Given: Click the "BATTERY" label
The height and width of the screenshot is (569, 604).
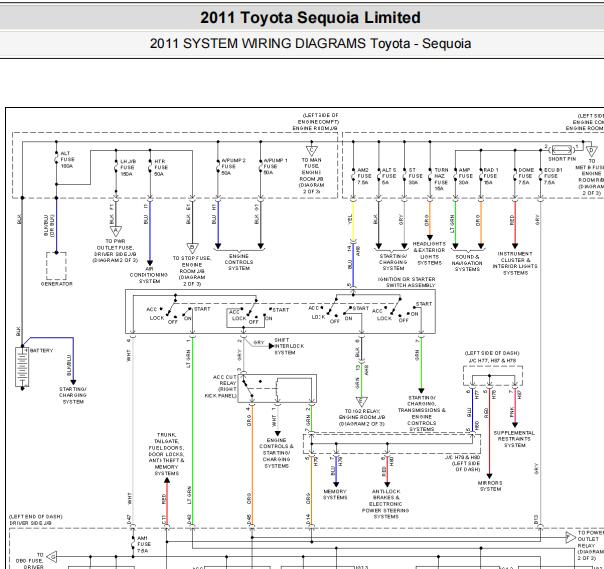Looking at the screenshot, I should pyautogui.click(x=41, y=351).
